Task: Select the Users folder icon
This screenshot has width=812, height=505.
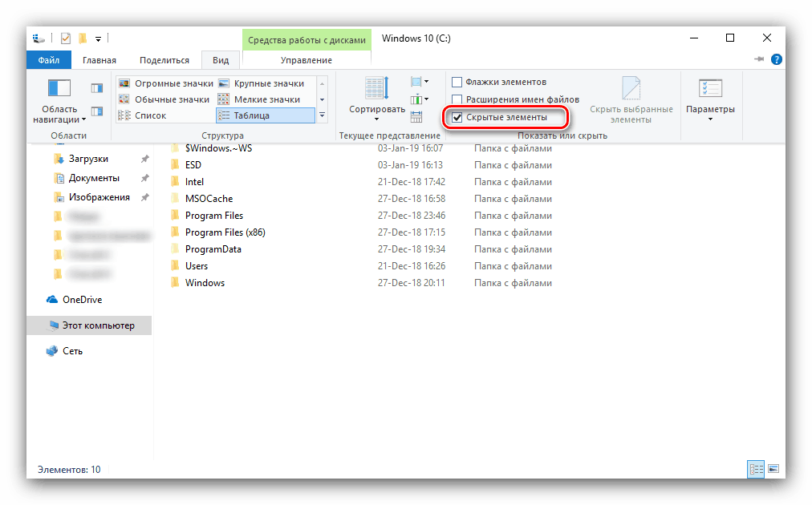Action: coord(176,266)
